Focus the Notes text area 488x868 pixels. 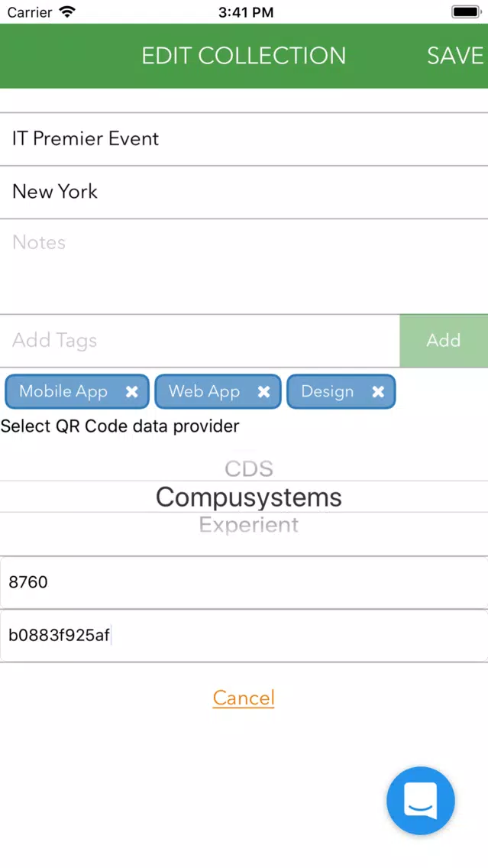[244, 266]
